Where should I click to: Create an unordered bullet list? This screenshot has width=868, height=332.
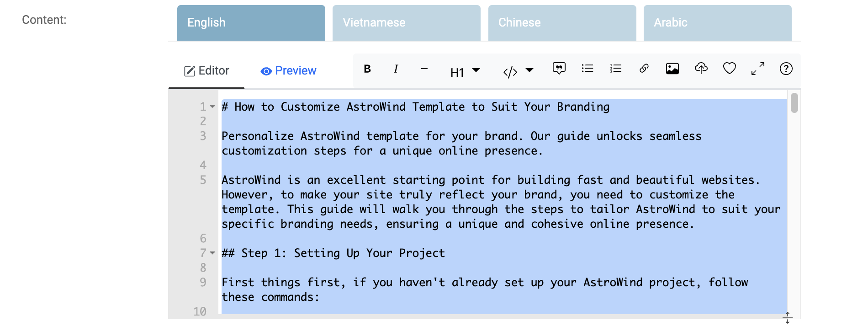tap(587, 69)
